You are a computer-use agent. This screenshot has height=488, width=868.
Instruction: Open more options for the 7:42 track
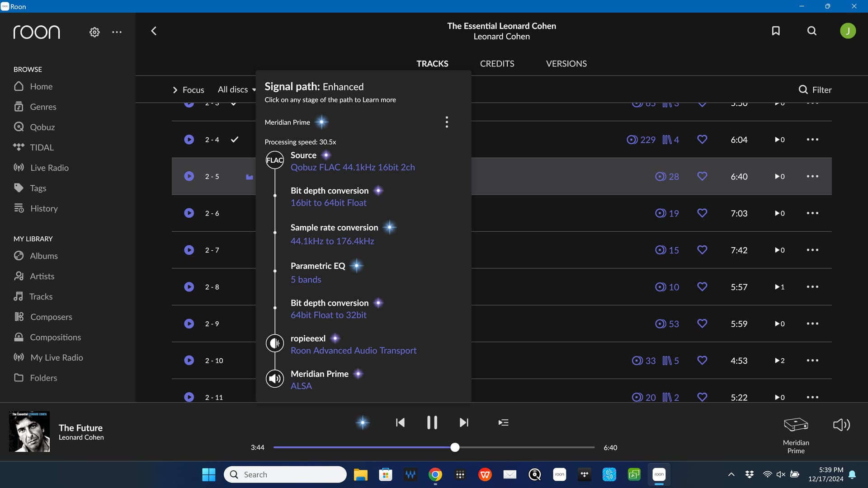pyautogui.click(x=812, y=250)
